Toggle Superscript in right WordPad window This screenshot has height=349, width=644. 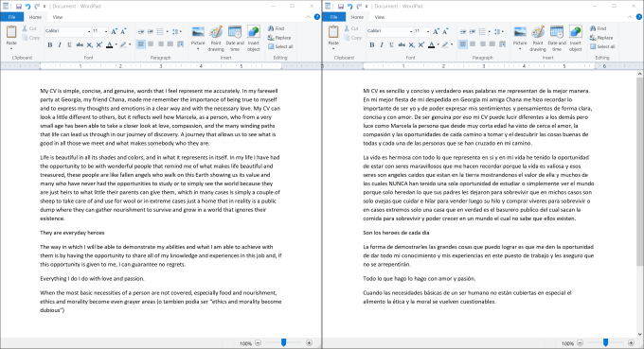421,44
